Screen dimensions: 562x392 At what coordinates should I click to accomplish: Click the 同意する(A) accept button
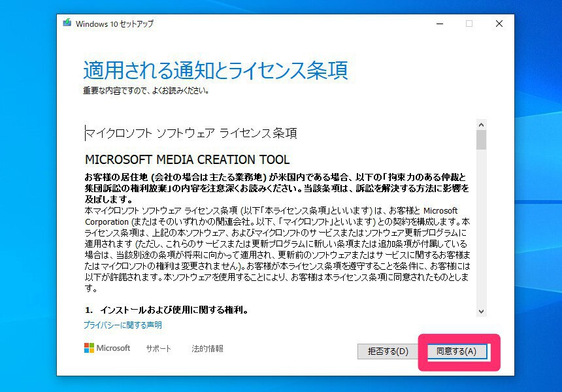pos(457,351)
